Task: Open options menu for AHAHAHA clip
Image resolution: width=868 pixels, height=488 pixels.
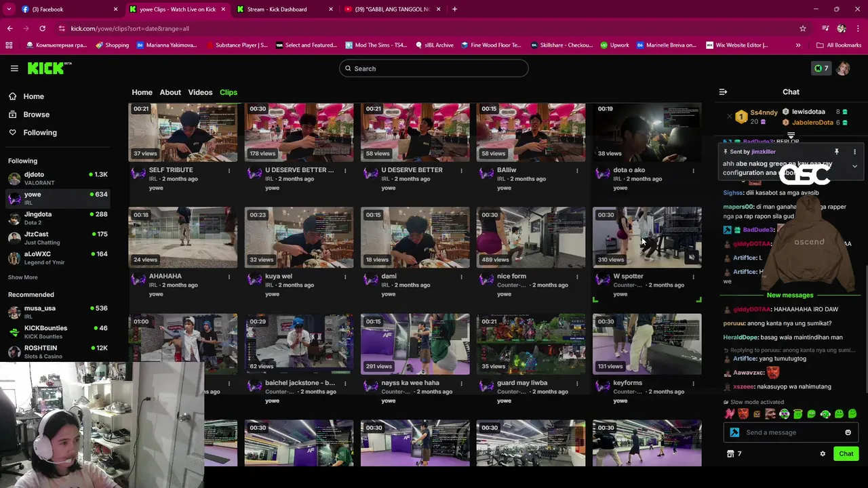Action: 229,277
